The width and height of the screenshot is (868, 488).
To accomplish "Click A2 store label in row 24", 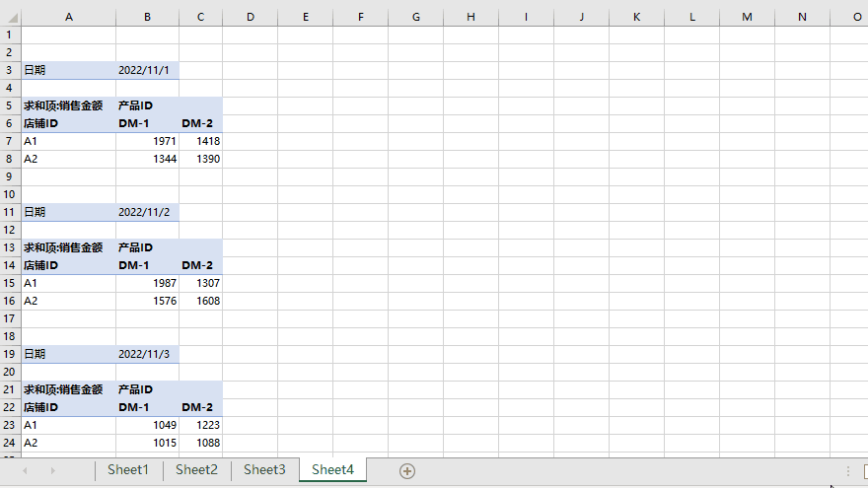I will (69, 443).
